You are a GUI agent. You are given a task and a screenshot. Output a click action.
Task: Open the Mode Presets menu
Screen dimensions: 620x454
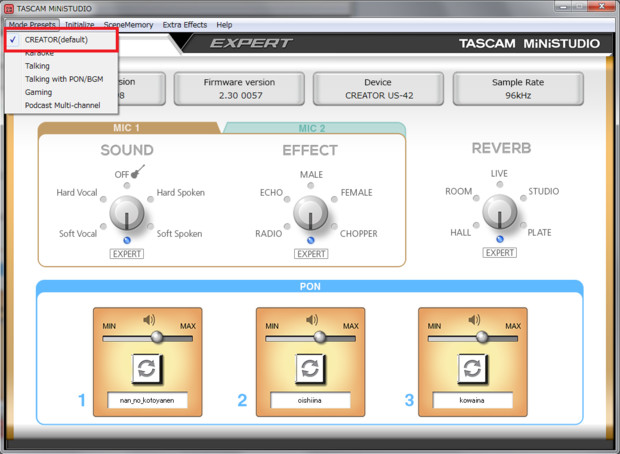(x=32, y=25)
